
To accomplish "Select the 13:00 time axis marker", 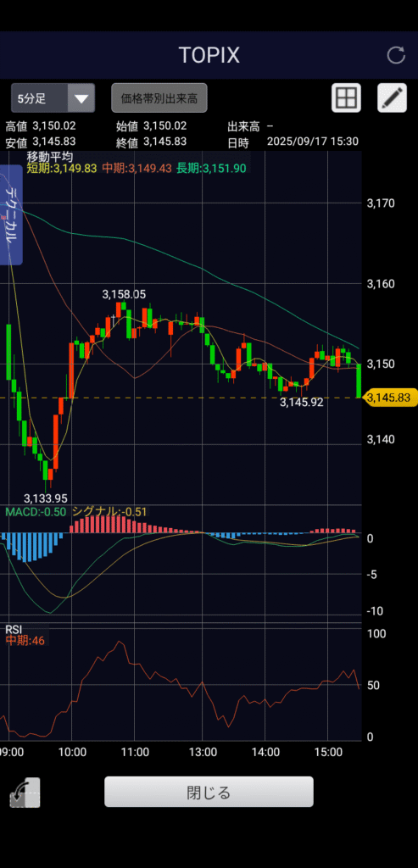I will [x=203, y=753].
